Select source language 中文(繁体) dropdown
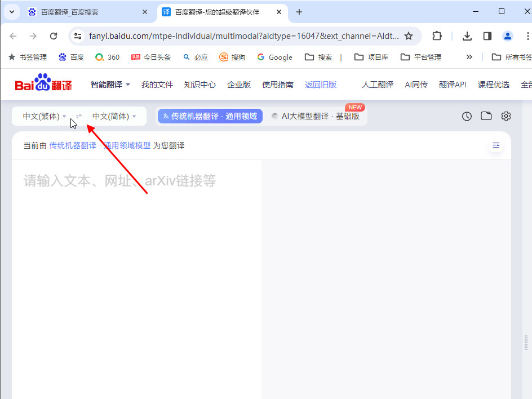This screenshot has height=399, width=532. pyautogui.click(x=45, y=116)
